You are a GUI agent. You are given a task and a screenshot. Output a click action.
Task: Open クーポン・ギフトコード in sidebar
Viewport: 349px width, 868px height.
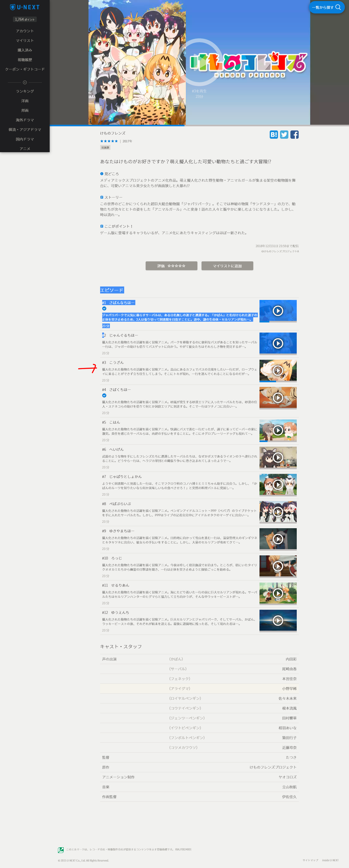(25, 69)
